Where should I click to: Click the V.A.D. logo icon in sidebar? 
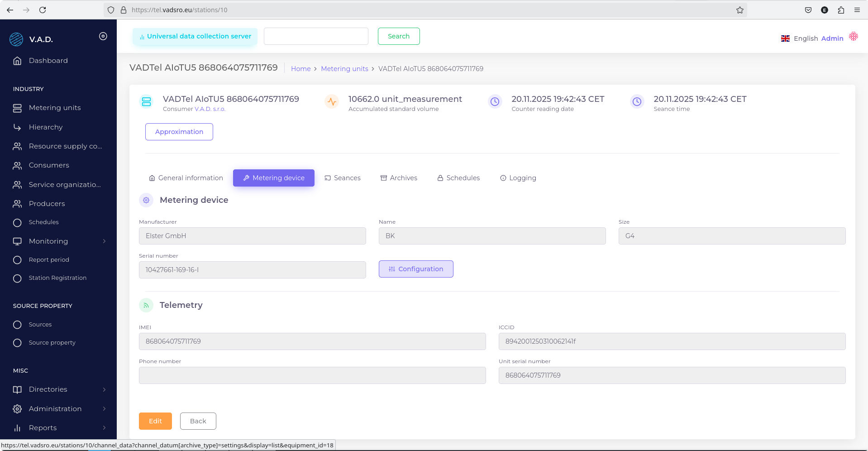(16, 39)
